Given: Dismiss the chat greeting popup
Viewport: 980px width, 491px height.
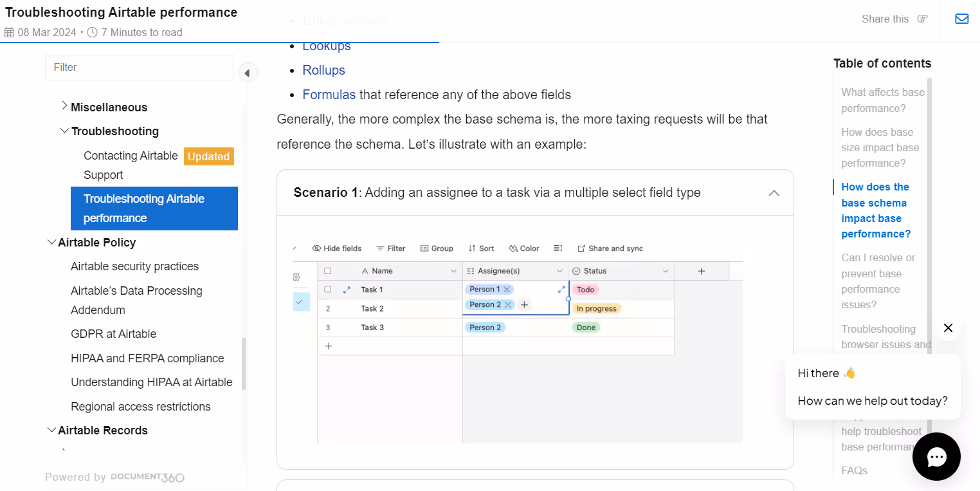Looking at the screenshot, I should click(x=948, y=328).
